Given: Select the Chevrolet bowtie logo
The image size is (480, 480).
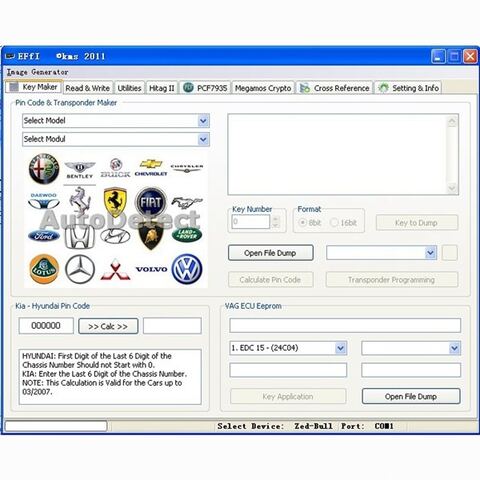Looking at the screenshot, I should [151, 168].
